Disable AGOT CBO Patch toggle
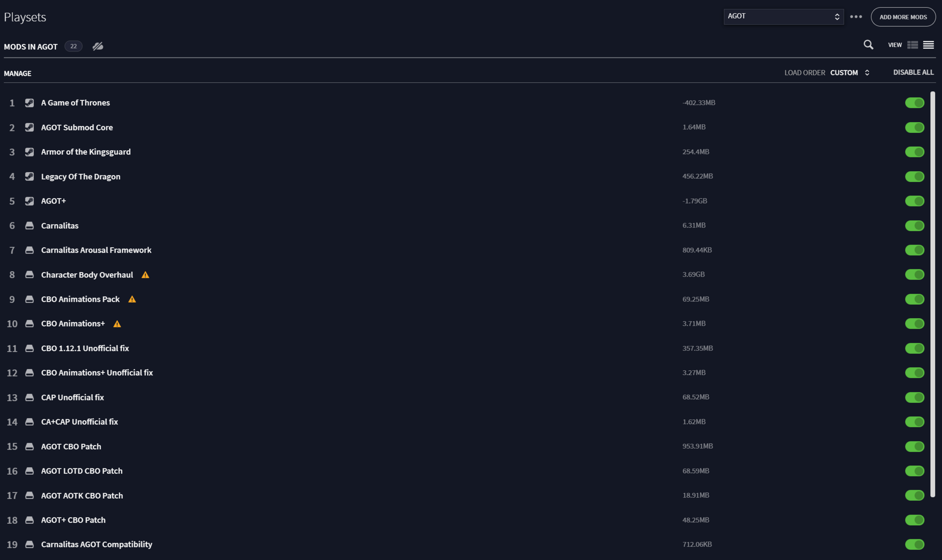 (915, 446)
